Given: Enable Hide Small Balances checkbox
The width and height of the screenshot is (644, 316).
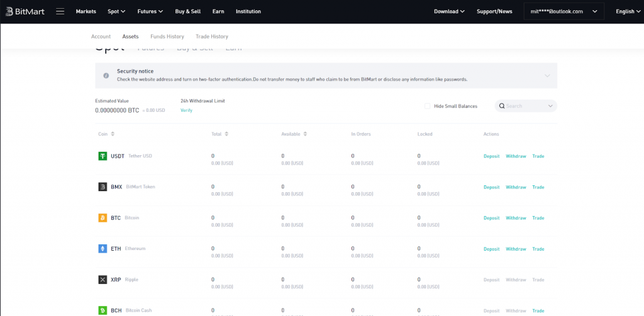Looking at the screenshot, I should click(x=427, y=106).
